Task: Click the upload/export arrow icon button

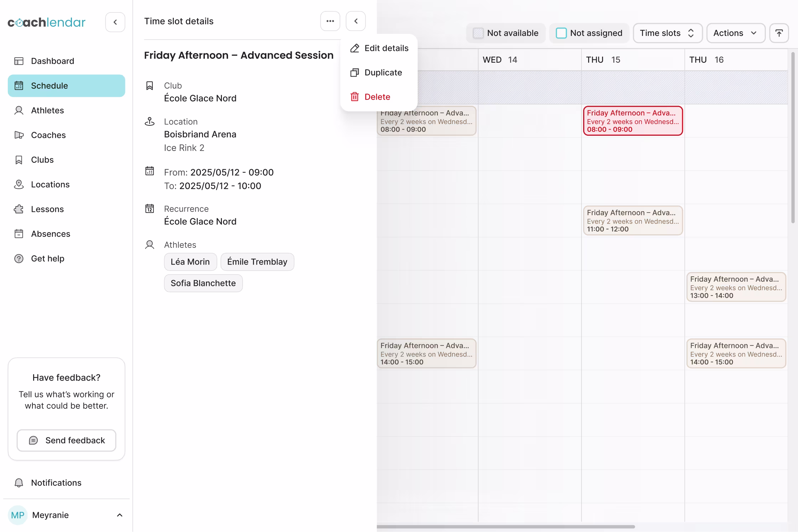Action: [779, 33]
